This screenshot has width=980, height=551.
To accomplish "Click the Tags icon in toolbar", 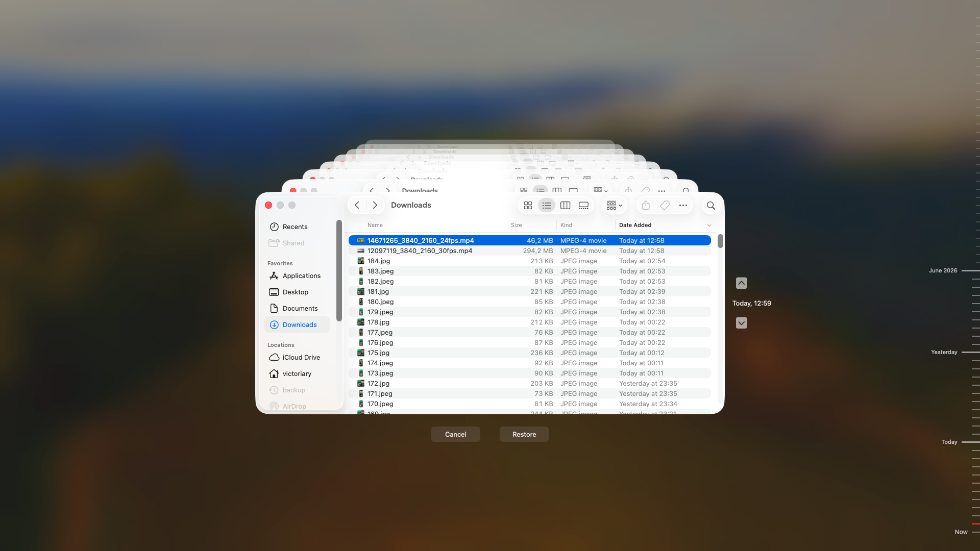I will (665, 205).
